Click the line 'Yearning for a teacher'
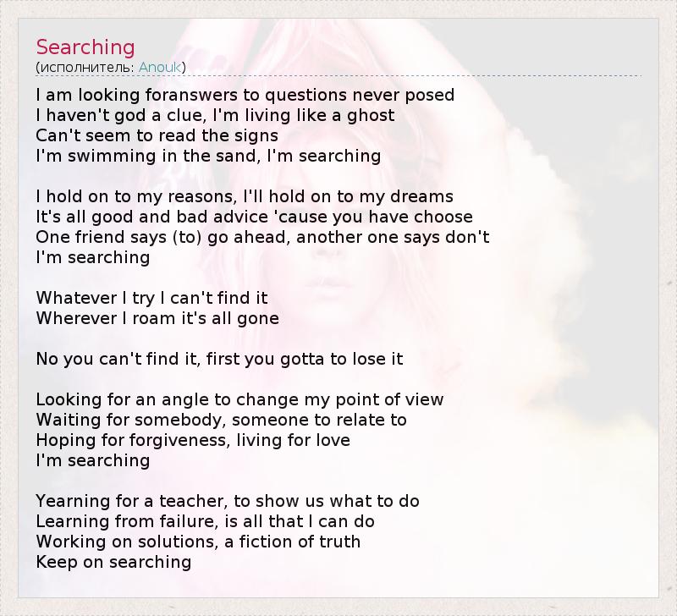The height and width of the screenshot is (616, 677). point(228,501)
